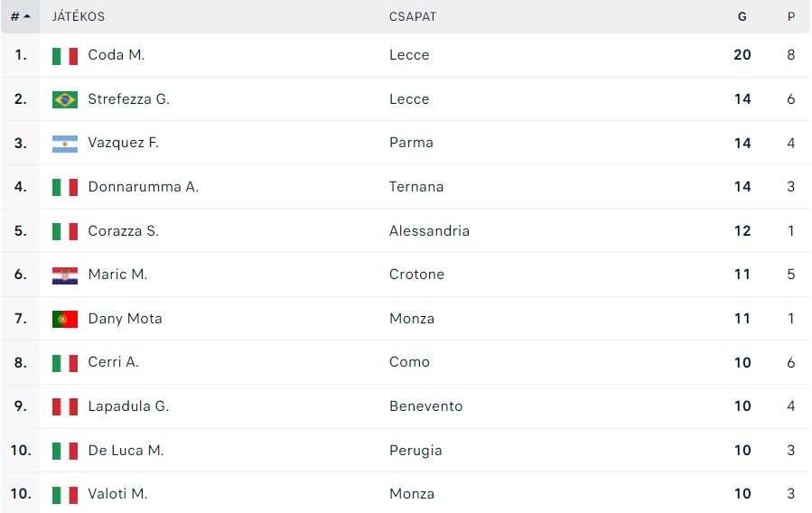812x513 pixels.
Task: Click the Italian flag beside Donnarumma A.
Action: coord(65,187)
